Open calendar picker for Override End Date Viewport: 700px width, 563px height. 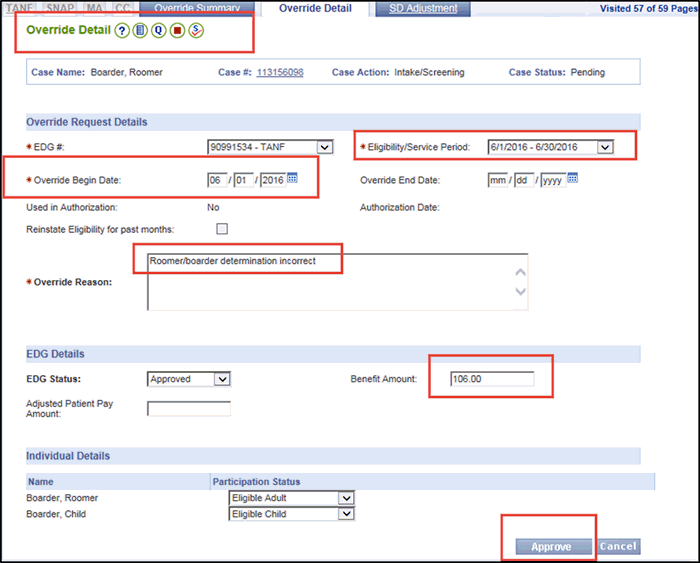point(574,179)
